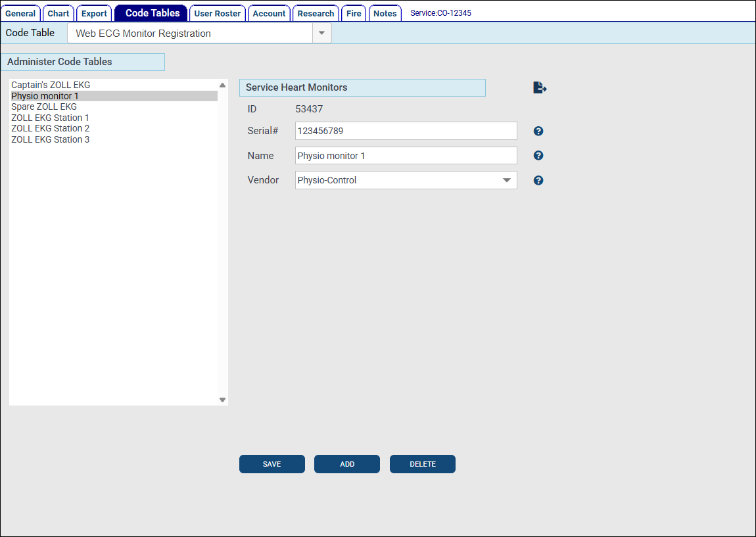Image resolution: width=756 pixels, height=537 pixels.
Task: Click the ADD button
Action: click(x=347, y=464)
